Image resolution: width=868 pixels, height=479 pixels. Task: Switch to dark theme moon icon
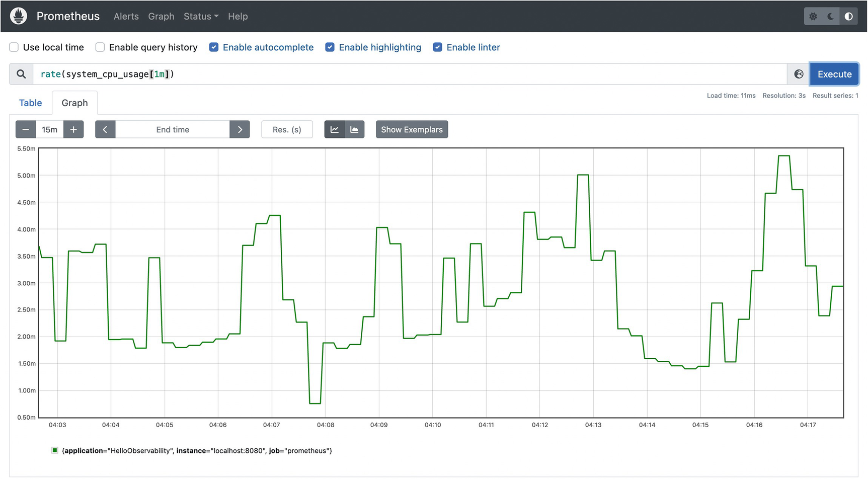(831, 16)
